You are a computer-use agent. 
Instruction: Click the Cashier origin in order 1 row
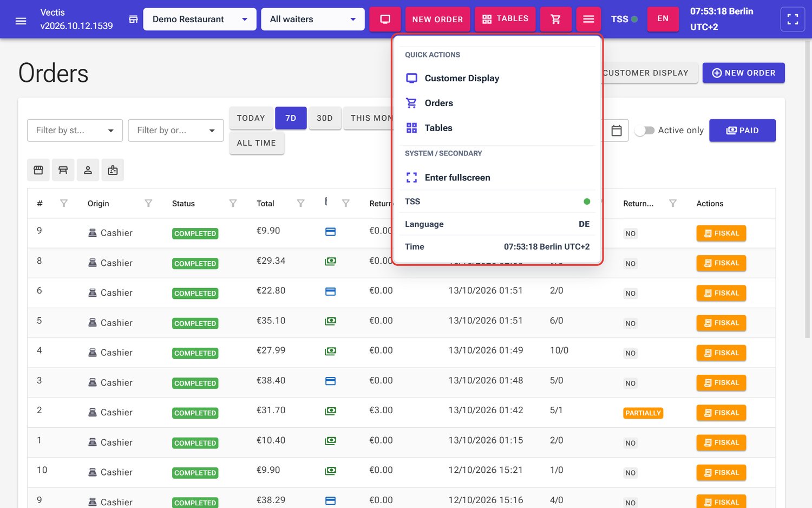(x=110, y=442)
